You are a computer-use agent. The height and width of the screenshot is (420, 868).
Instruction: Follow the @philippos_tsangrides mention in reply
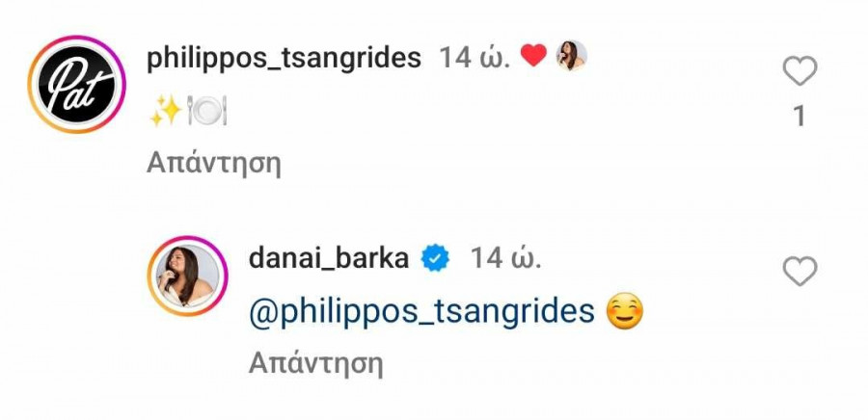click(421, 312)
